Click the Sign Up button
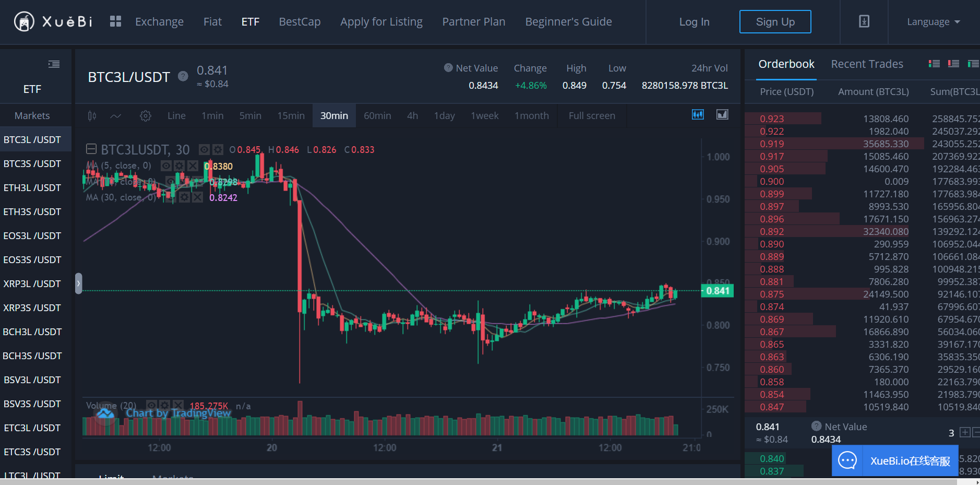 775,22
